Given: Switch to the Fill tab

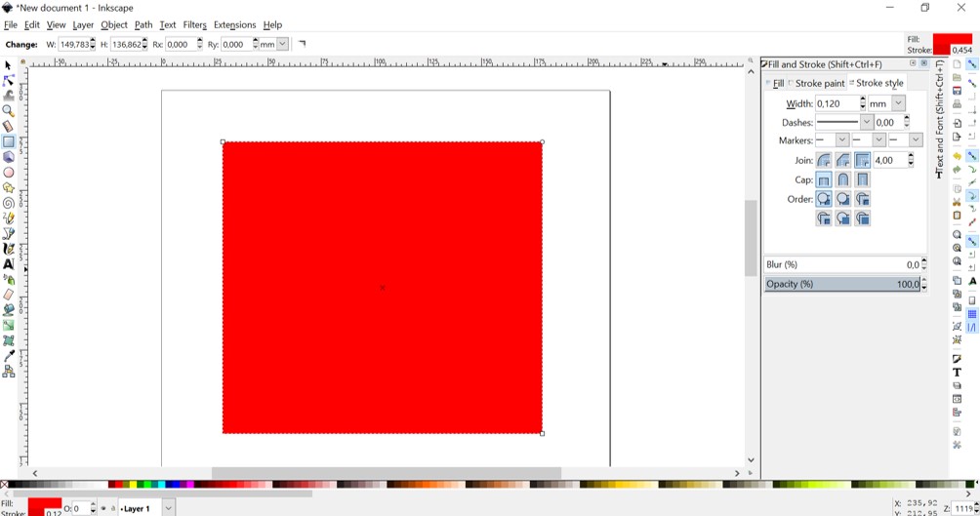Looking at the screenshot, I should coord(775,83).
